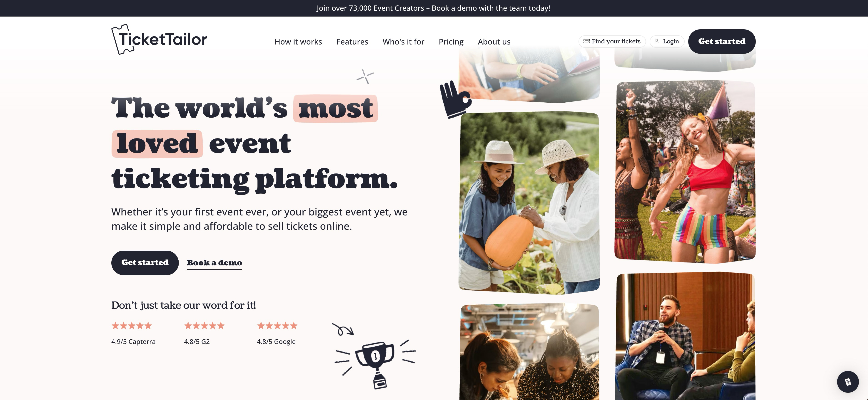868x400 pixels.
Task: Click the TicketTailor logo
Action: [159, 39]
